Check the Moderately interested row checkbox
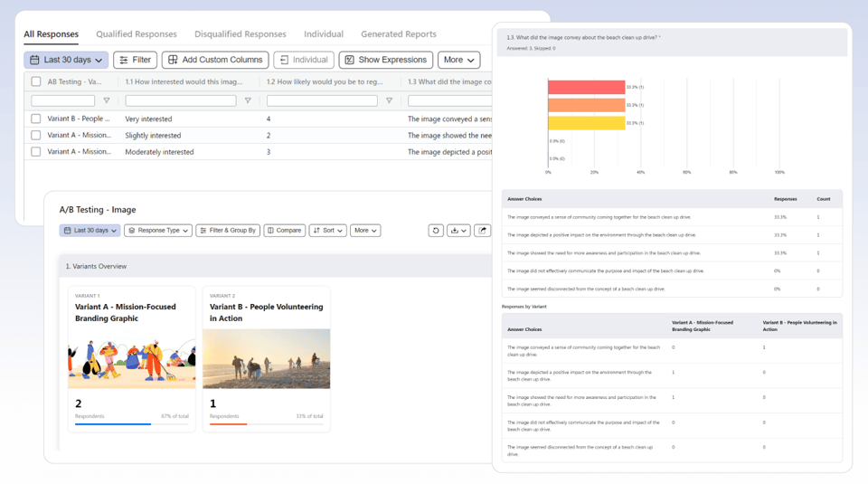The image size is (868, 484). point(36,152)
